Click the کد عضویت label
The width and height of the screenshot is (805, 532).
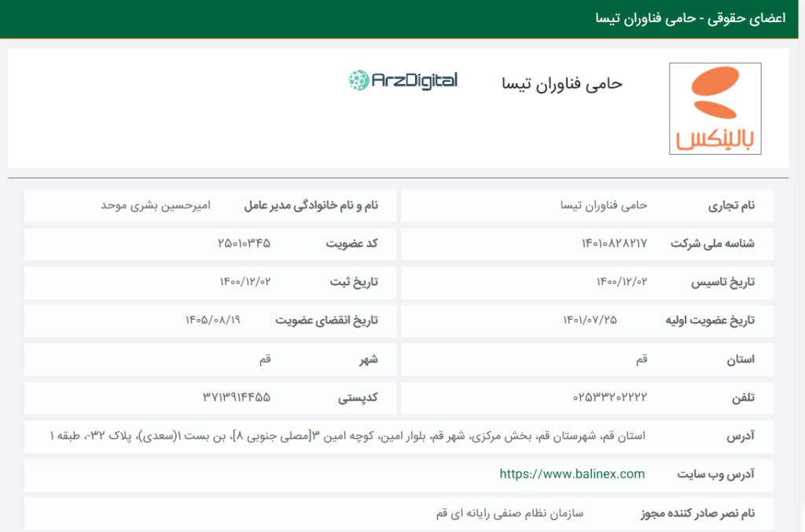(351, 243)
